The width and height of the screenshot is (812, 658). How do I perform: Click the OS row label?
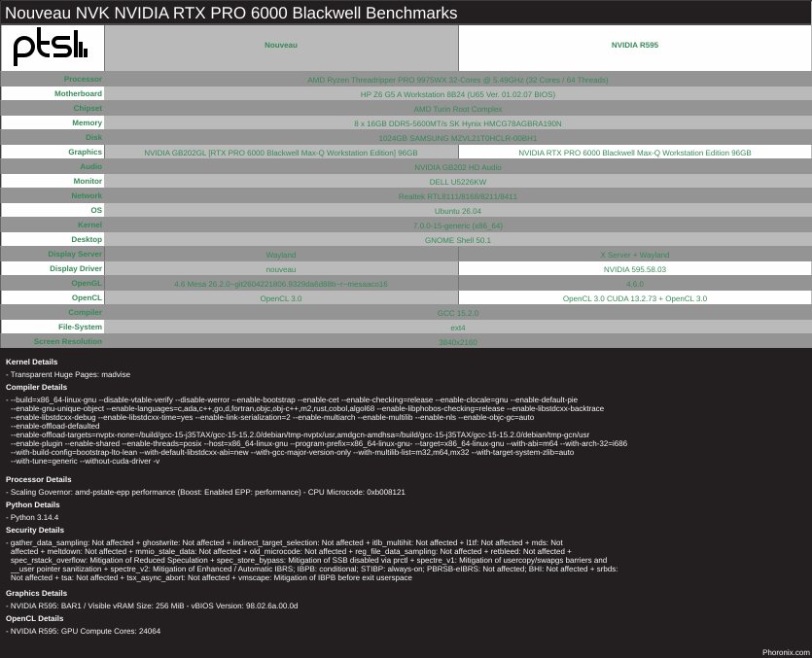click(96, 210)
